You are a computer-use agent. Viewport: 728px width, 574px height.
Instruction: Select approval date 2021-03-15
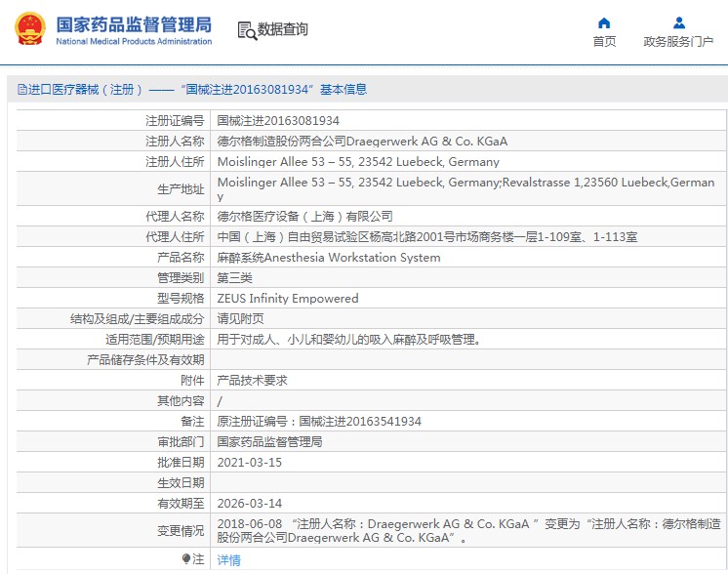[249, 463]
